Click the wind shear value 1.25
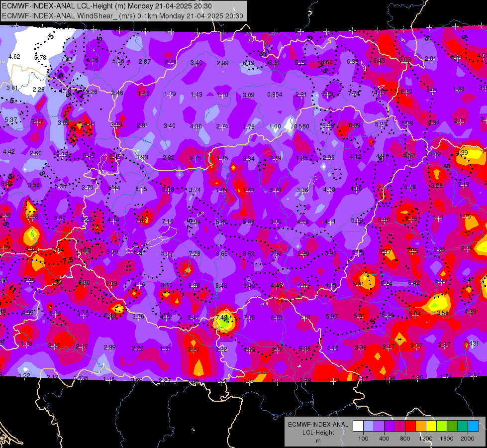 (302, 158)
